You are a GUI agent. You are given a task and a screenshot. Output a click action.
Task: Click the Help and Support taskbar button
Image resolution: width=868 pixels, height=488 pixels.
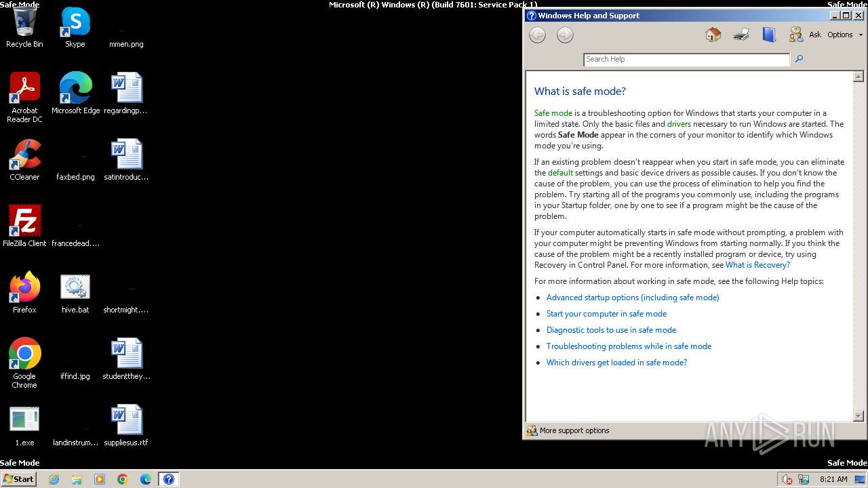click(x=169, y=479)
